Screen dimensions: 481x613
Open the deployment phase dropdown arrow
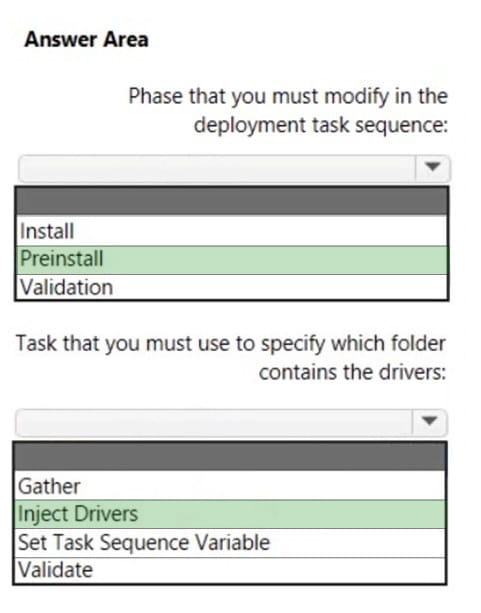(x=433, y=168)
